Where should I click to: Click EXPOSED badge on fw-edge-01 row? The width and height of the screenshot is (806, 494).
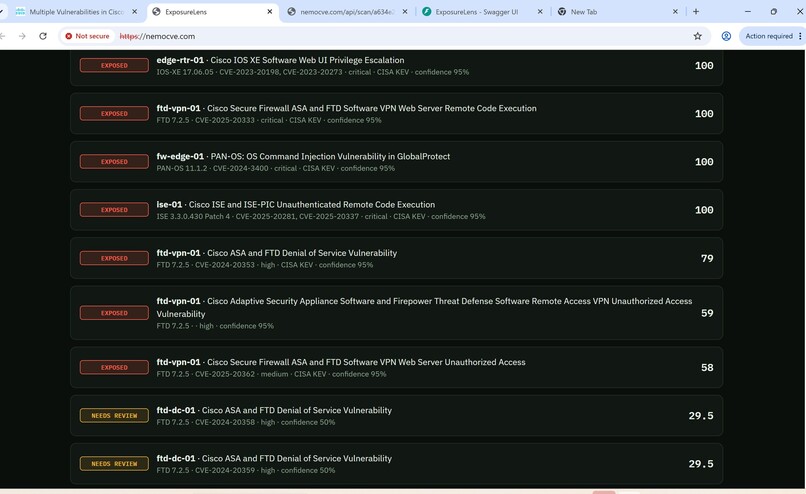(x=114, y=161)
